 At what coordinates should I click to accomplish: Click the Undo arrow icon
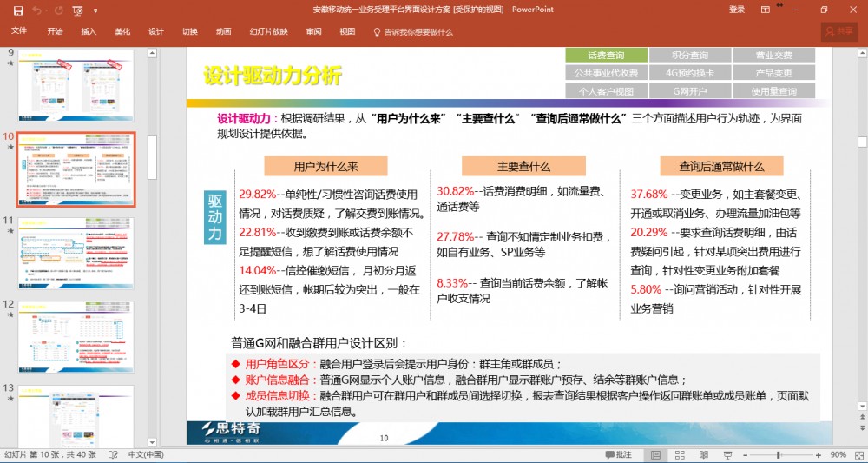(37, 10)
